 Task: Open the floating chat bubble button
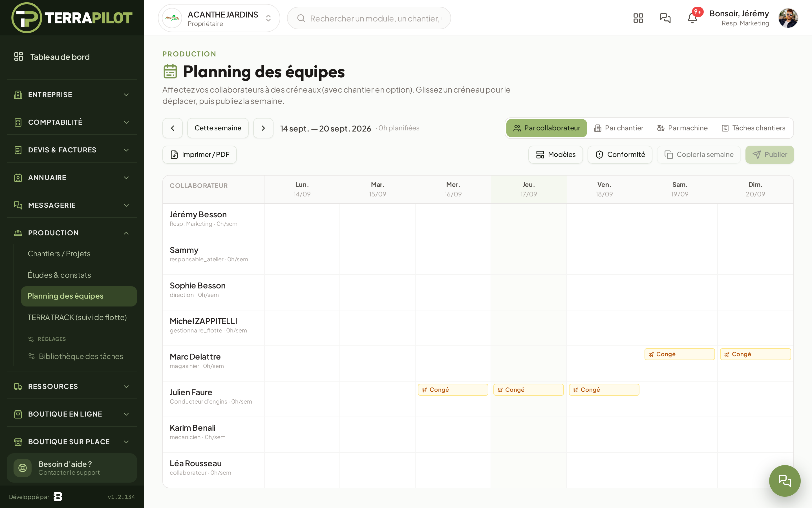coord(784,481)
